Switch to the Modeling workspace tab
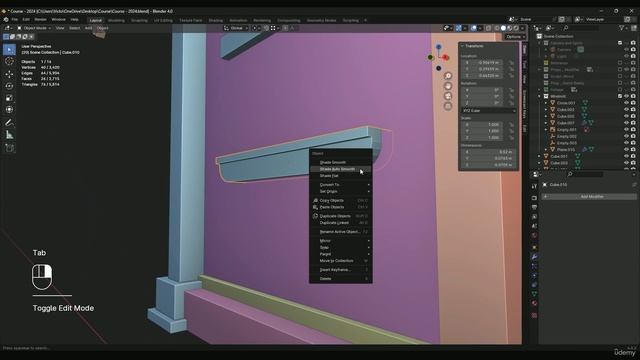The image size is (640, 360). pyautogui.click(x=116, y=20)
